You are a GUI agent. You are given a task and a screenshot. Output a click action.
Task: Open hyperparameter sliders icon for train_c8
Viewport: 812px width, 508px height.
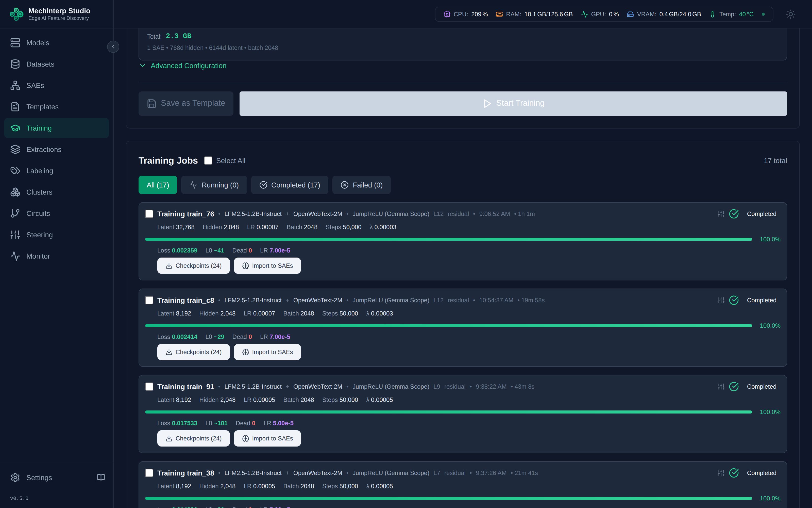pos(721,300)
